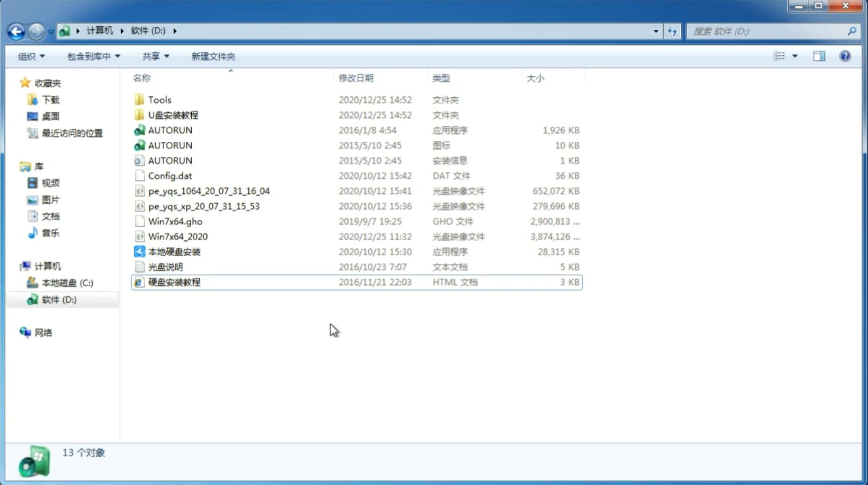Open 硬盘安装教程 HTML document
Screen dimensions: 868x485
click(x=174, y=282)
